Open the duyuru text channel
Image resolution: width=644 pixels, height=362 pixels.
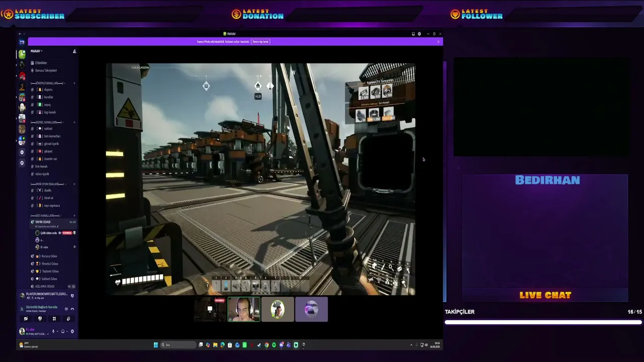pos(52,89)
